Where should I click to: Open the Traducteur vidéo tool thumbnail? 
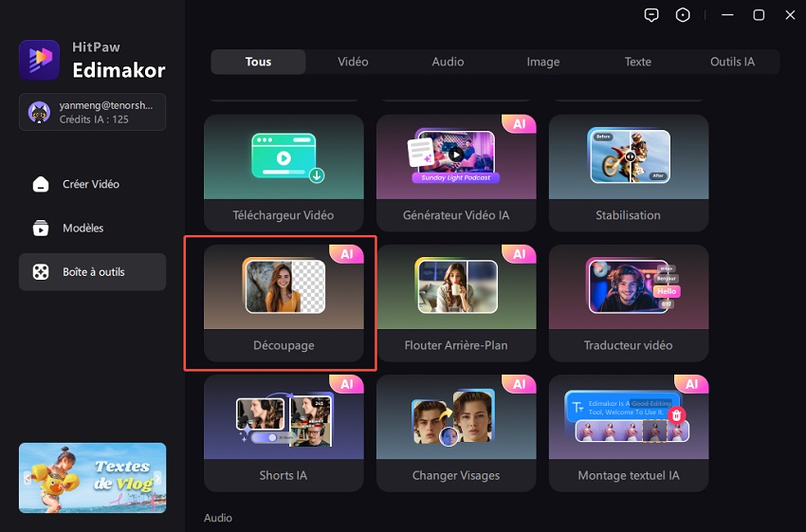[629, 286]
